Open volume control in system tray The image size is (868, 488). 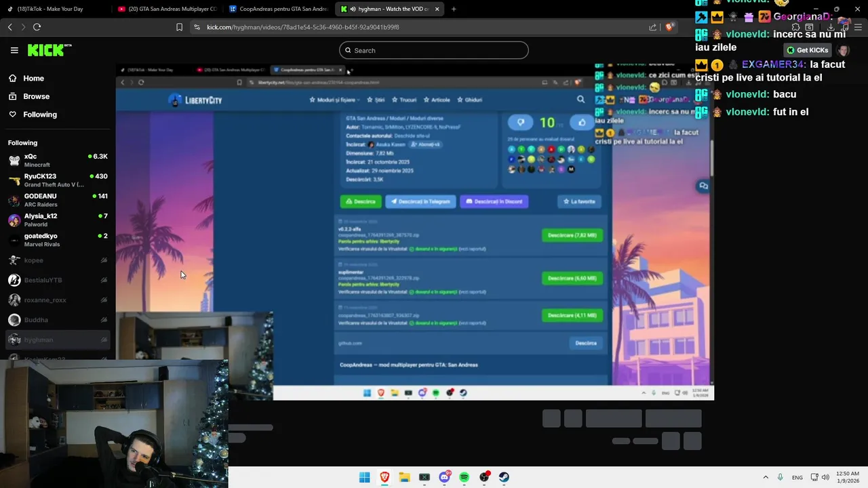click(825, 477)
